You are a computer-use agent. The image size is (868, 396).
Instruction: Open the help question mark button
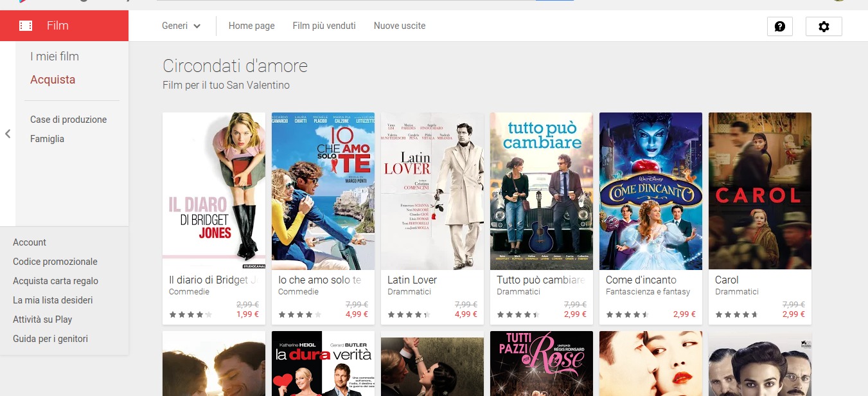click(x=780, y=26)
